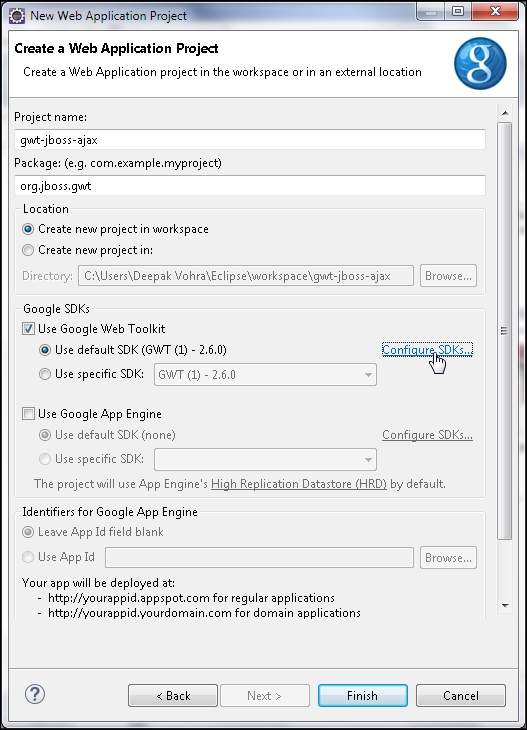
Task: Open the GWT (1) - 2.6.0 SDK dropdown
Action: [265, 375]
